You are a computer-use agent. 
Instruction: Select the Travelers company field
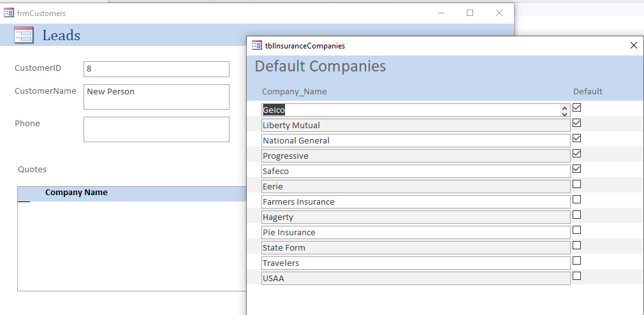pos(416,263)
